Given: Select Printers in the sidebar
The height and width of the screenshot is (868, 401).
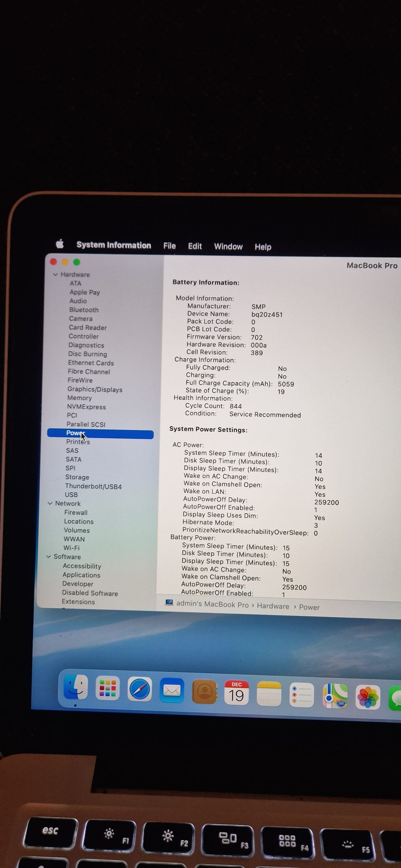Looking at the screenshot, I should pyautogui.click(x=78, y=442).
